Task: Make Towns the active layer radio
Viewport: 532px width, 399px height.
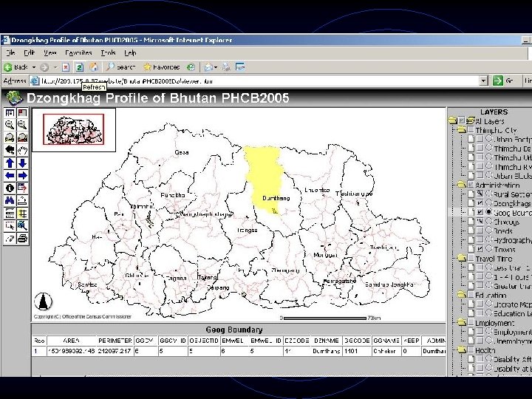Action: pyautogui.click(x=489, y=249)
